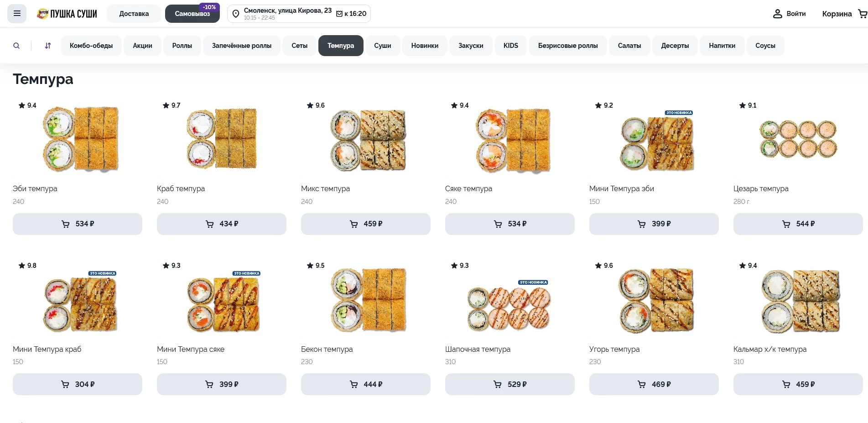Click the sort arrows icon
Image resolution: width=868 pixels, height=423 pixels.
(x=48, y=46)
